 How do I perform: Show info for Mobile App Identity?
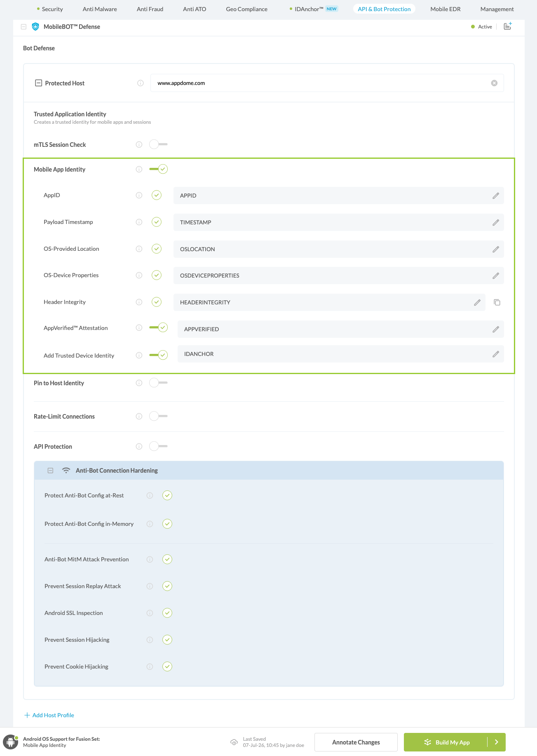pyautogui.click(x=139, y=170)
